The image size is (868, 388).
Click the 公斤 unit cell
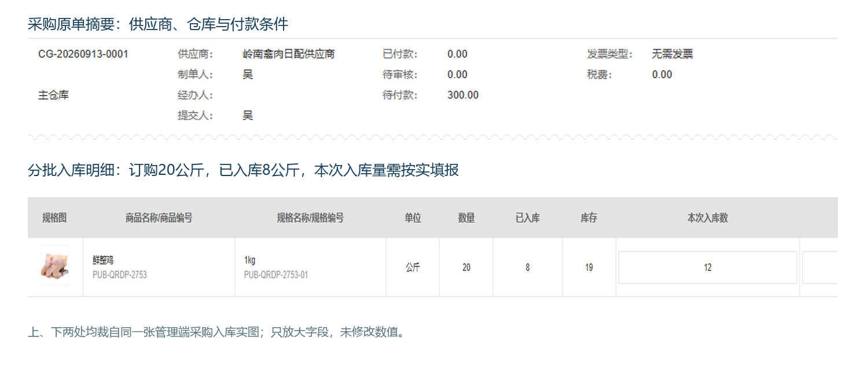pos(413,268)
